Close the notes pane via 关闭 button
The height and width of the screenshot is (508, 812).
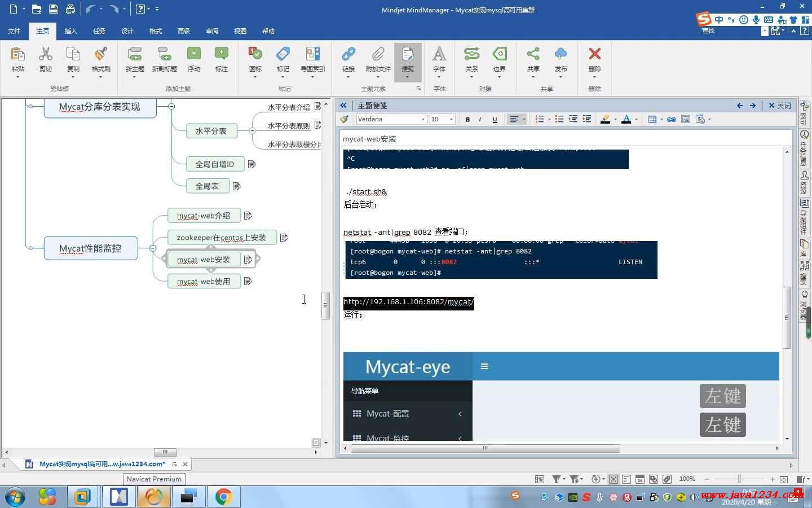[780, 106]
